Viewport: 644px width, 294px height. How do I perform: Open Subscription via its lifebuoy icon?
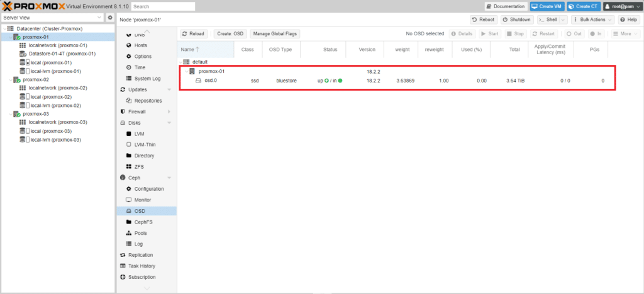(123, 277)
